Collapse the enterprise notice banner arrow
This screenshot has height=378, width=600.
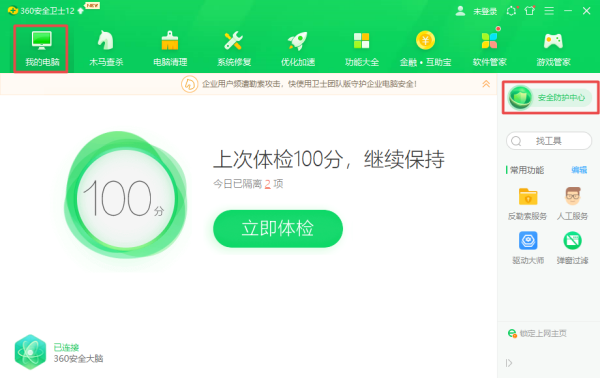pos(486,84)
